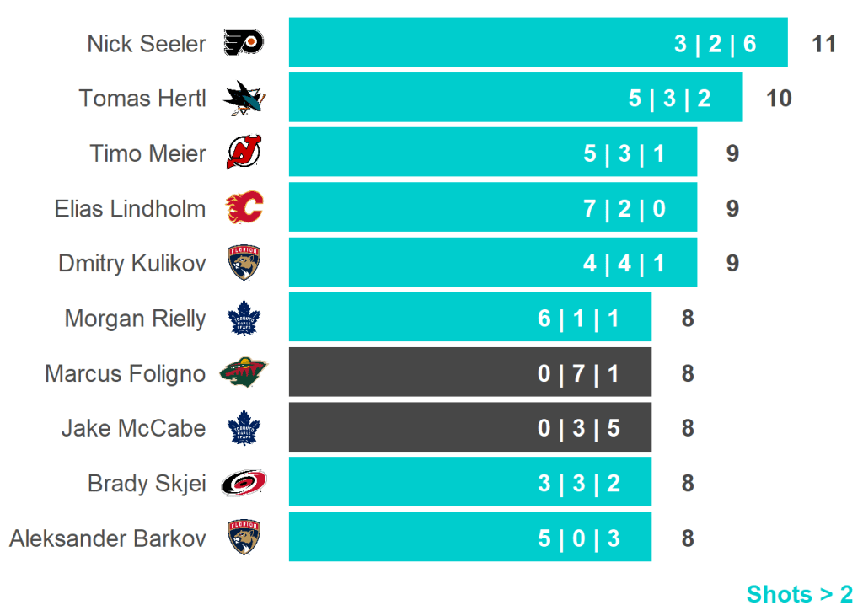
Task: Click the Carolina Hurricanes logo
Action: (244, 483)
